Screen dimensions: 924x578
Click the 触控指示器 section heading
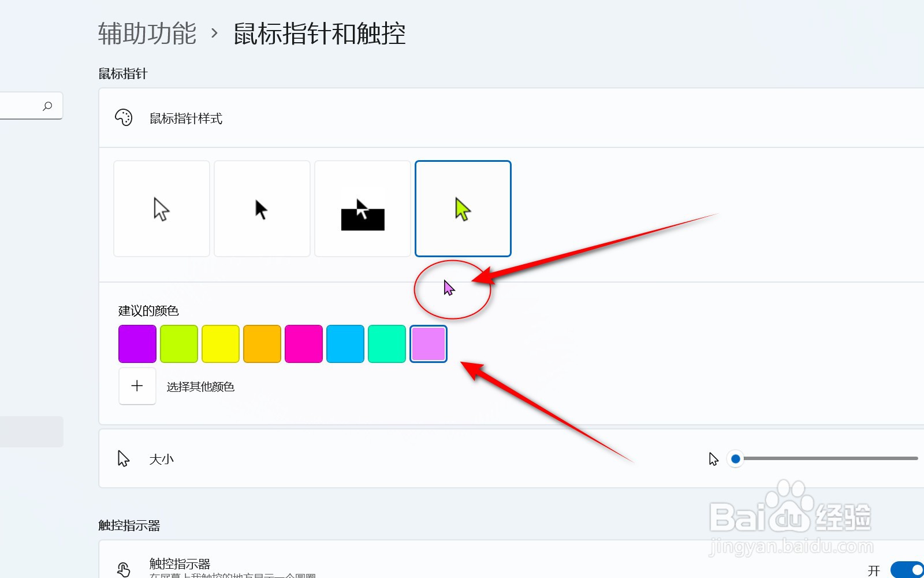coord(129,525)
